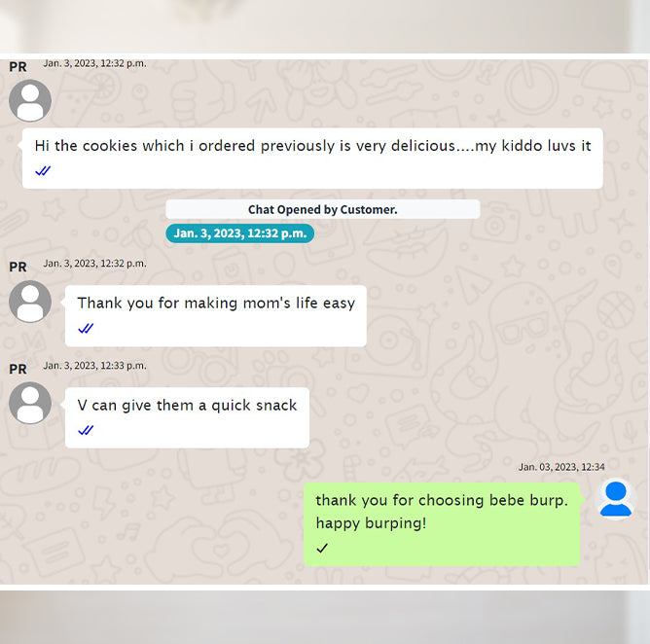Click the "PR" label above the mom's life message
The width and height of the screenshot is (650, 644).
pyautogui.click(x=18, y=267)
